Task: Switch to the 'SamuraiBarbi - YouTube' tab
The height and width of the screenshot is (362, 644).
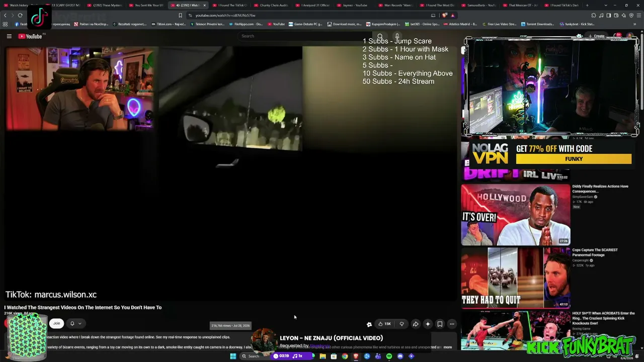Action: point(480,5)
